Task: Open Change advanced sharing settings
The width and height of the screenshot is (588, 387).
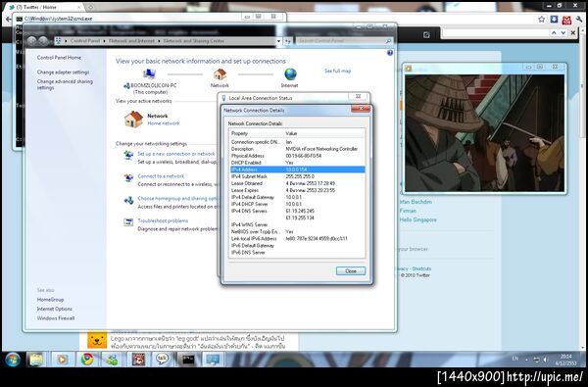Action: 65,84
